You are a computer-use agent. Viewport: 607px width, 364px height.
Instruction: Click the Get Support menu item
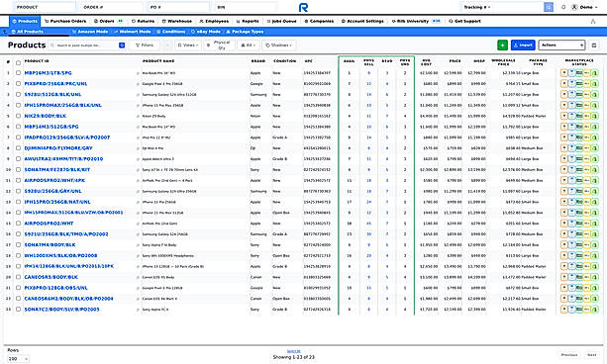(464, 22)
